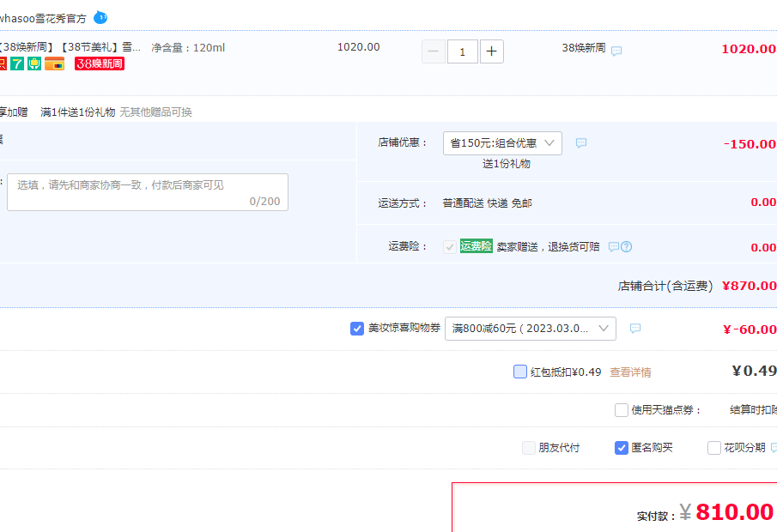Click the 无其他赠品可换 text
Screen dimensions: 777x532
[155, 112]
